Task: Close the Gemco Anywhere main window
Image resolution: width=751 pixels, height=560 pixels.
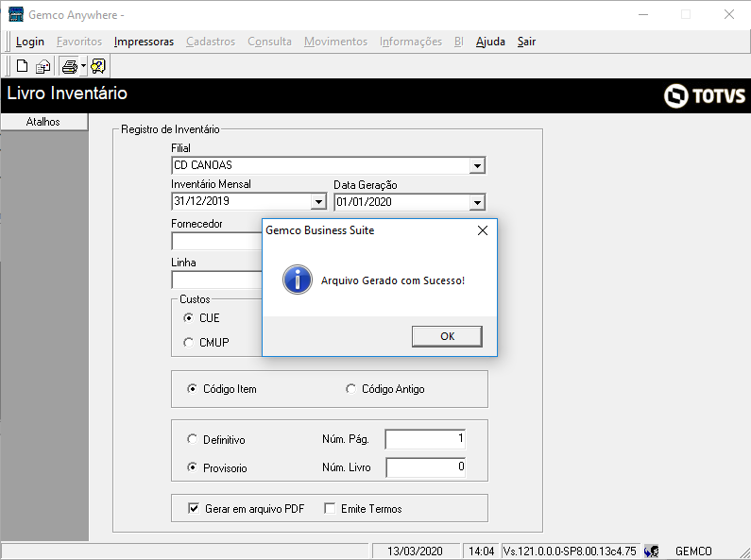Action: (729, 14)
